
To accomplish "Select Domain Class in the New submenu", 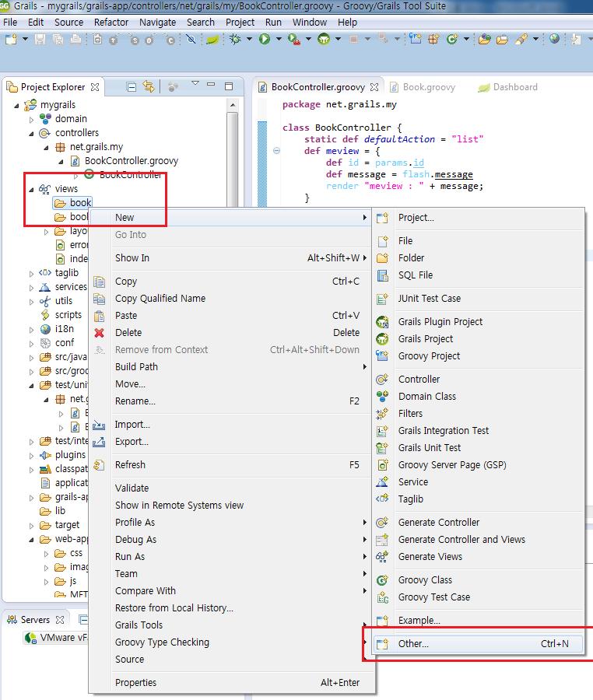I will click(x=479, y=397).
